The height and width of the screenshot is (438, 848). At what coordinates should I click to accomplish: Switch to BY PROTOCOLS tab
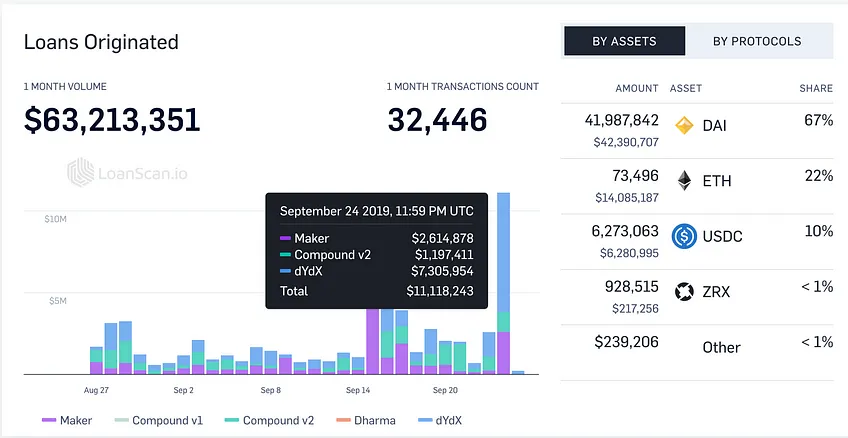coord(757,41)
